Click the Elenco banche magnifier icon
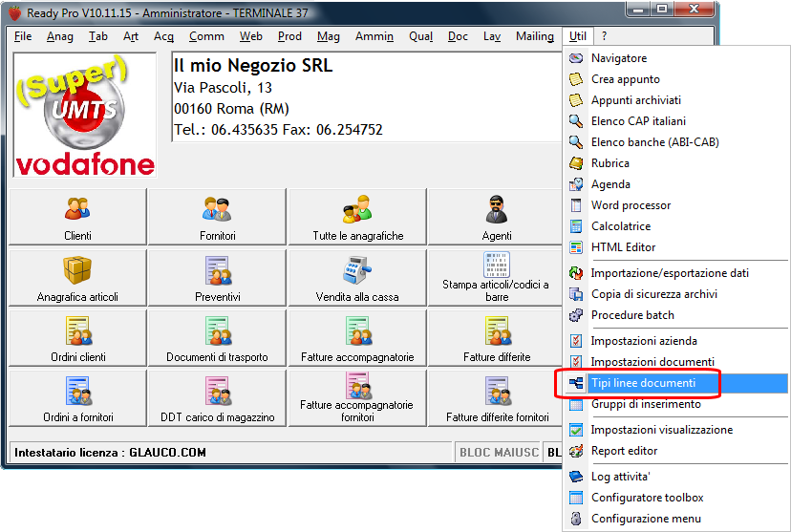 pyautogui.click(x=576, y=142)
